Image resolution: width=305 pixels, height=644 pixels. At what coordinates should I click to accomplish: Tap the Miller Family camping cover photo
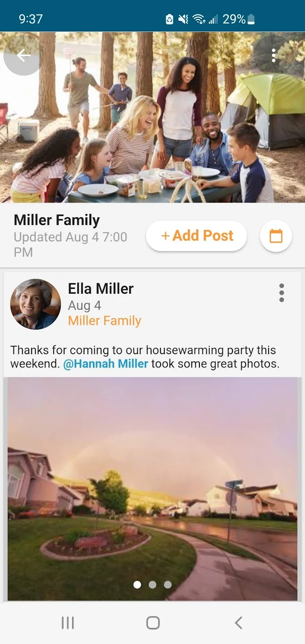[x=152, y=117]
